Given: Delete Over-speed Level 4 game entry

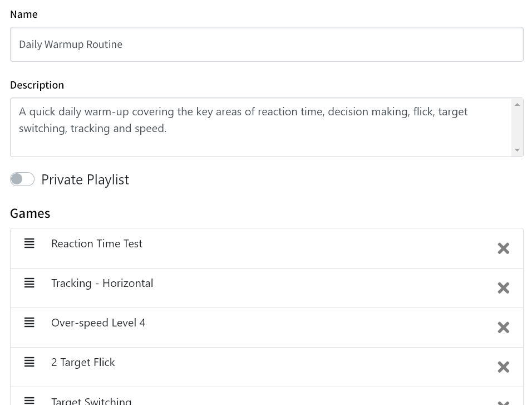Looking at the screenshot, I should pyautogui.click(x=503, y=328).
